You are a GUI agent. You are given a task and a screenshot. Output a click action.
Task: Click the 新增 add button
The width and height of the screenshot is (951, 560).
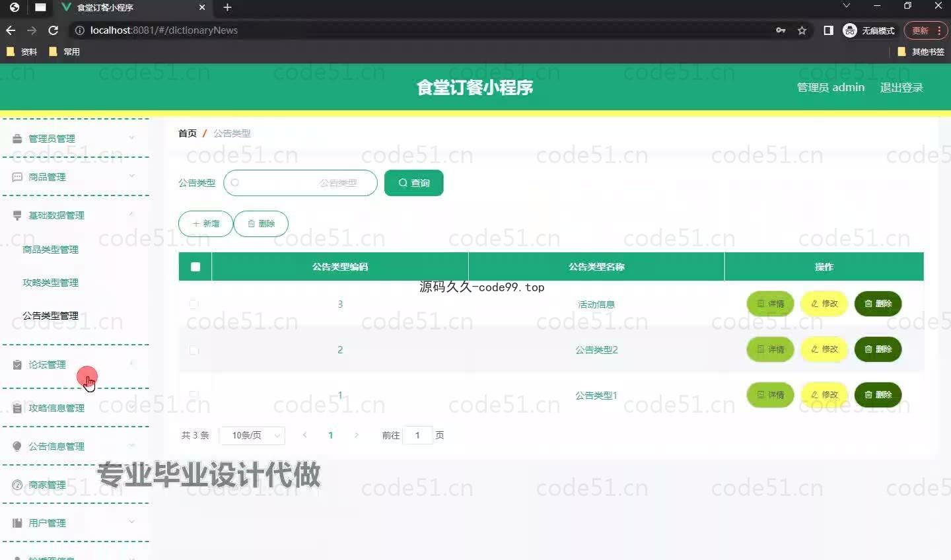[205, 224]
